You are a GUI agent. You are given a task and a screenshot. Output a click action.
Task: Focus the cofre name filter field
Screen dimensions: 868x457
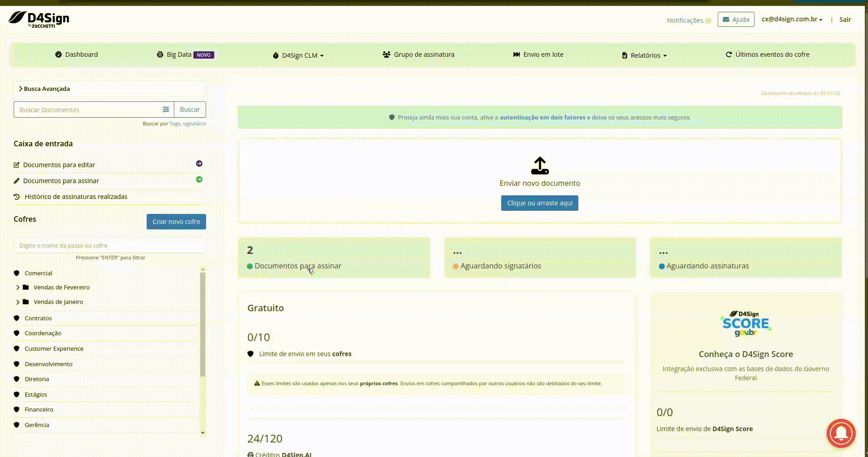tap(109, 245)
